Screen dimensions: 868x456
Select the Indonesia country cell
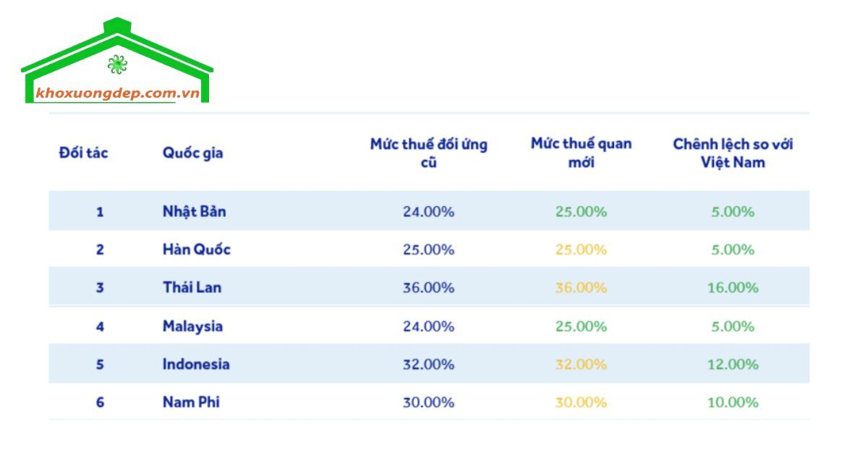click(x=196, y=364)
